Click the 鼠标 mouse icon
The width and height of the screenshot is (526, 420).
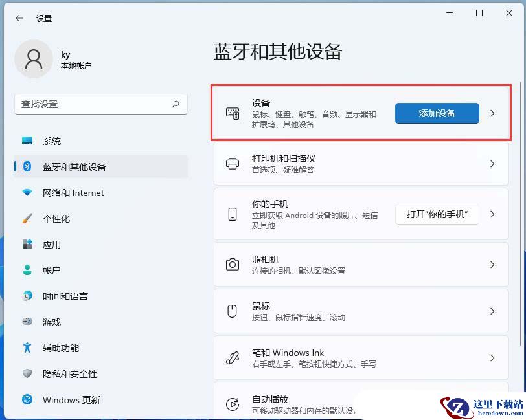[232, 311]
